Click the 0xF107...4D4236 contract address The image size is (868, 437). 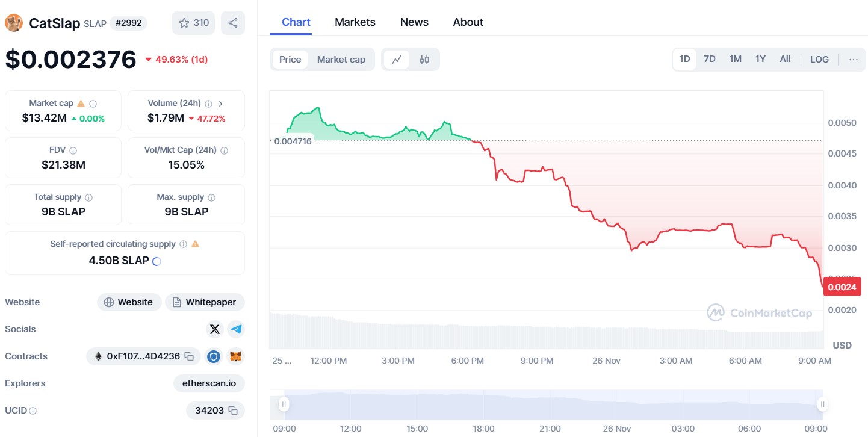143,356
